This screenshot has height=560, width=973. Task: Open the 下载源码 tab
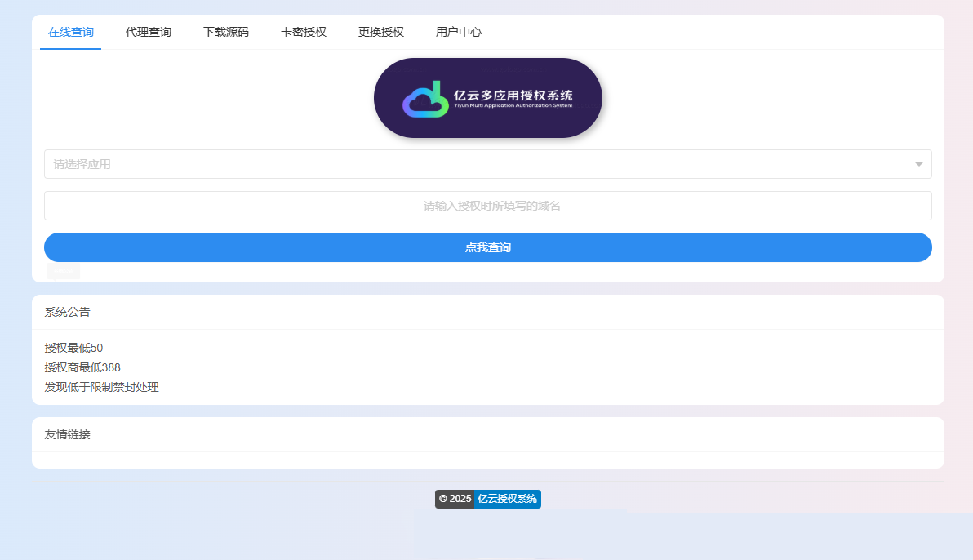[x=226, y=33]
